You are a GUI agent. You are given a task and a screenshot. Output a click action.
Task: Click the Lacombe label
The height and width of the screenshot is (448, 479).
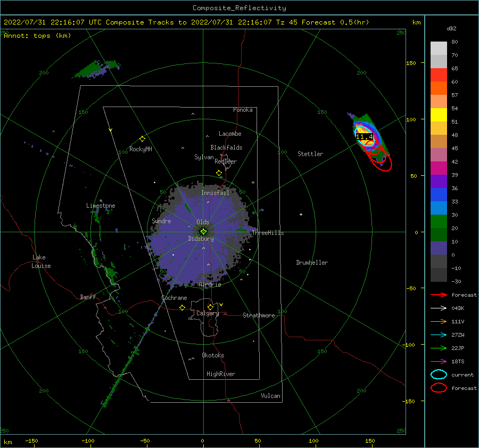point(230,134)
